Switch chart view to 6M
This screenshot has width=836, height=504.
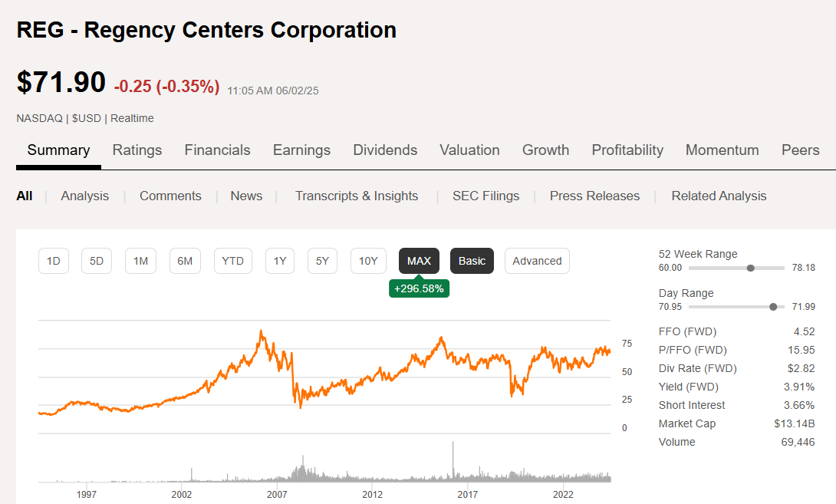click(185, 261)
